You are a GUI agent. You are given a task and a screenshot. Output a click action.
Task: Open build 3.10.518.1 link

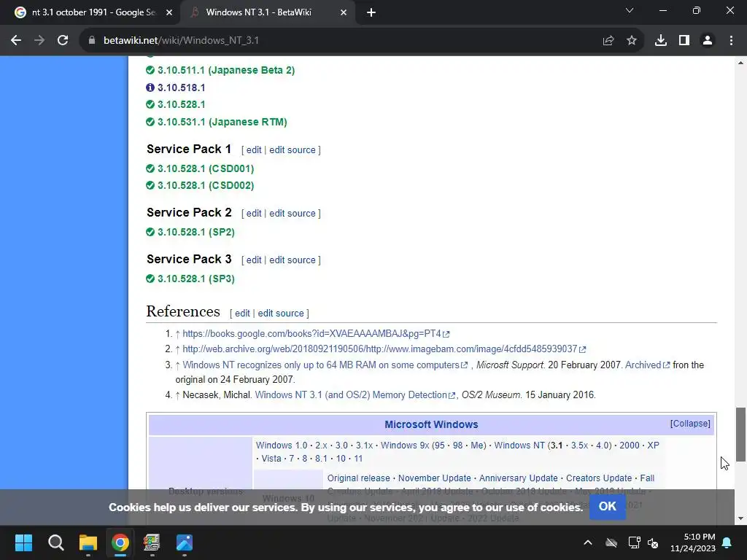pos(181,87)
